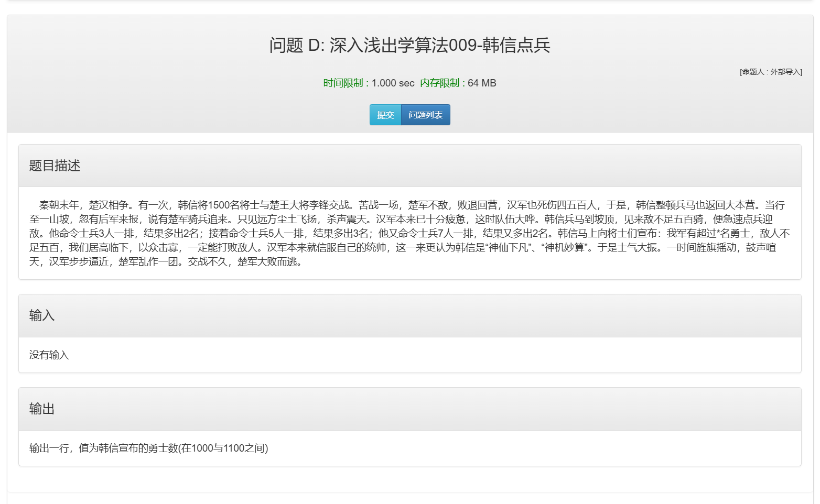The height and width of the screenshot is (504, 820).
Task: Click the 输出 section header
Action: click(x=42, y=409)
